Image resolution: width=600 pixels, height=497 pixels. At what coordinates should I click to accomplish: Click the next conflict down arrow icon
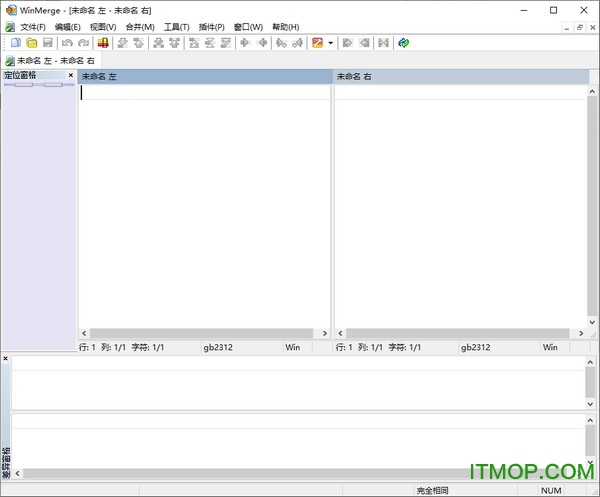click(158, 43)
